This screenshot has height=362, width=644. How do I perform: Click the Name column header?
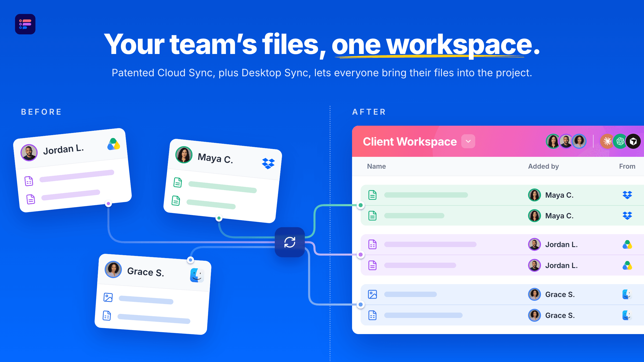click(x=376, y=166)
